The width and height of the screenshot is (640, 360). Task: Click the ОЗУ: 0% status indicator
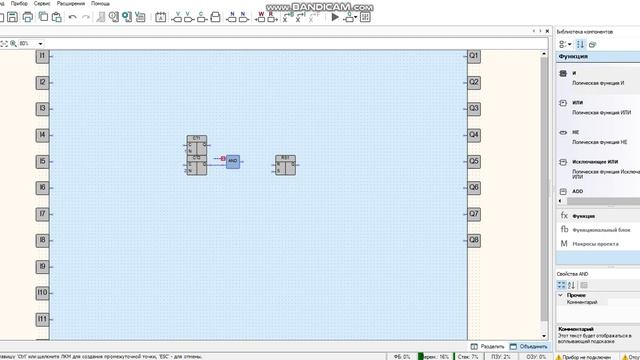point(536,357)
